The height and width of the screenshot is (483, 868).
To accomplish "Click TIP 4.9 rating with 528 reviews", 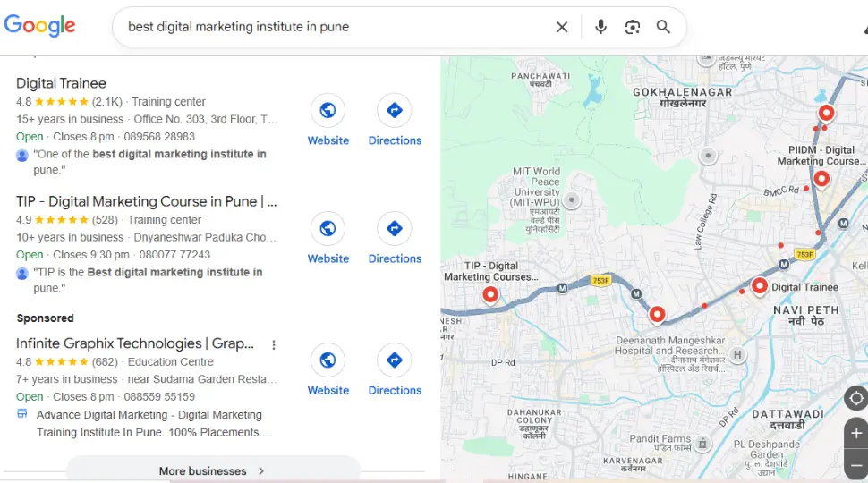I will click(67, 220).
